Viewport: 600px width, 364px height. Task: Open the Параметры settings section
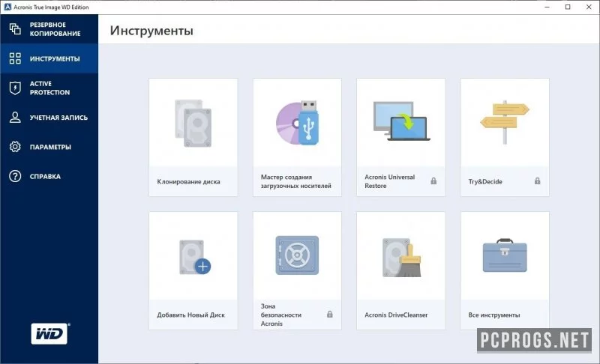tap(49, 147)
